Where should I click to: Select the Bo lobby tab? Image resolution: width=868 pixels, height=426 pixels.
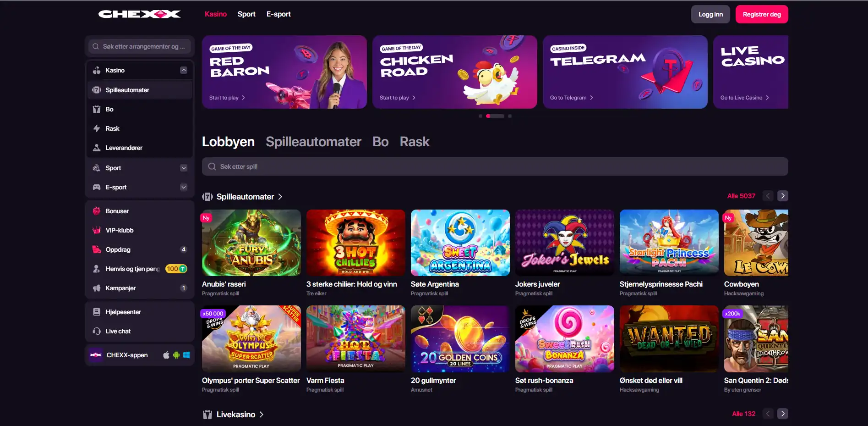point(380,142)
